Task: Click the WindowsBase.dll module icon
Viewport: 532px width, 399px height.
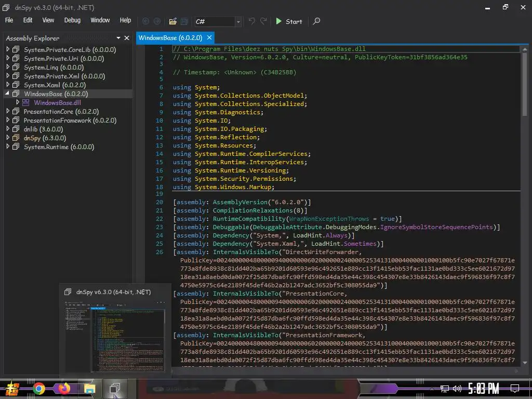Action: point(26,102)
